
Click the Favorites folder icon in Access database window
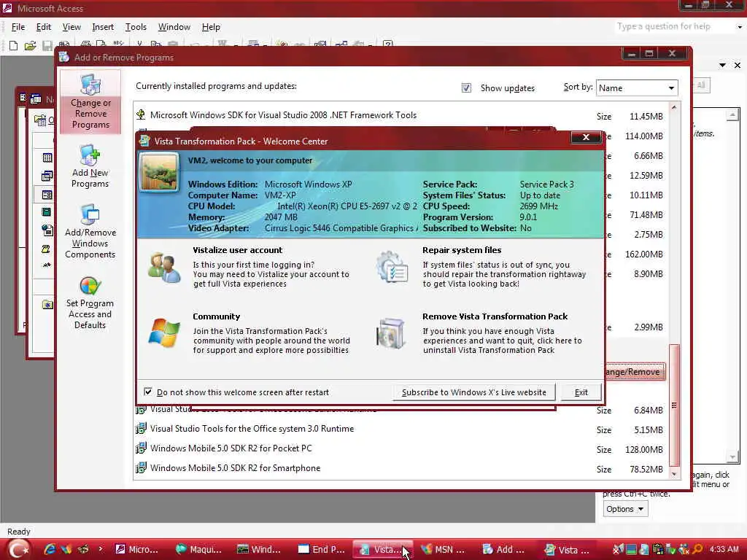[47, 305]
